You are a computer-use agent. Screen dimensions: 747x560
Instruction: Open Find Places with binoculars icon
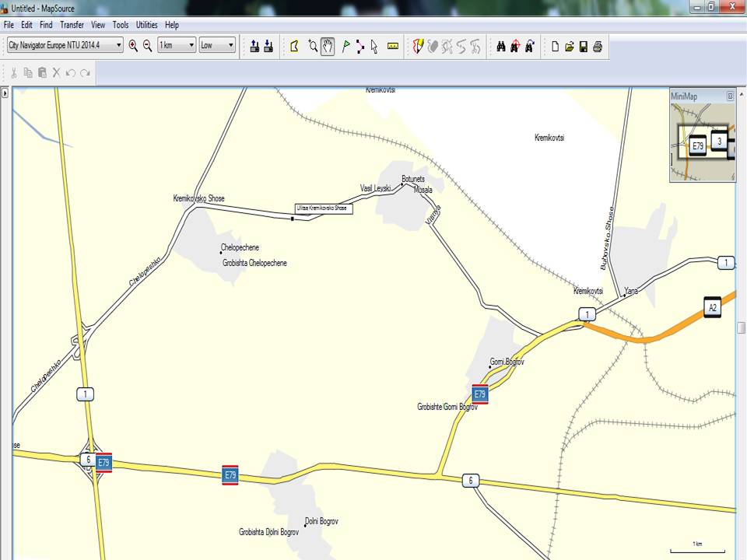tap(501, 46)
